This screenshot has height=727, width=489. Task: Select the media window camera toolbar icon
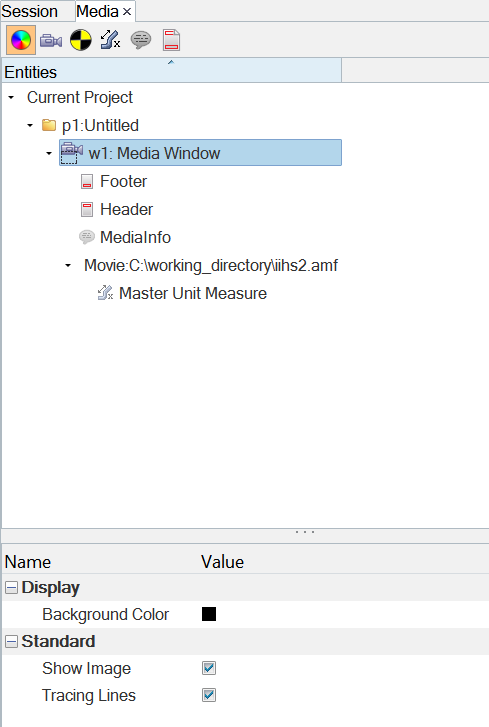(x=51, y=41)
